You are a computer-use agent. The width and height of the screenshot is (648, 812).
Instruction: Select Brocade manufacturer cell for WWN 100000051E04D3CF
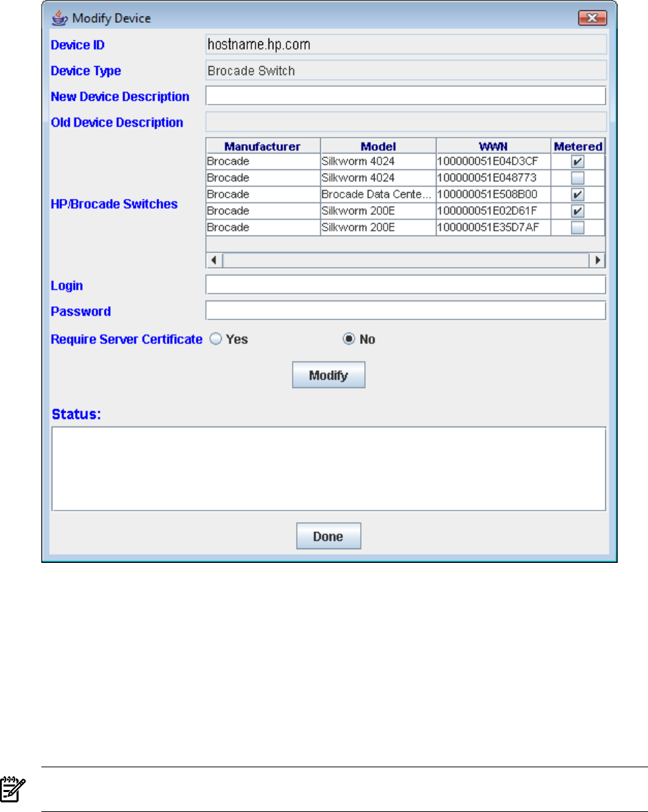[x=263, y=162]
